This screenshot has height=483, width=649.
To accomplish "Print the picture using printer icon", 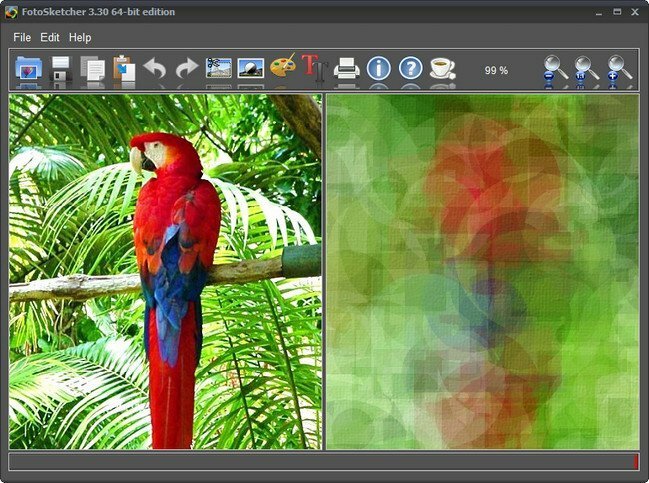I will pyautogui.click(x=347, y=69).
